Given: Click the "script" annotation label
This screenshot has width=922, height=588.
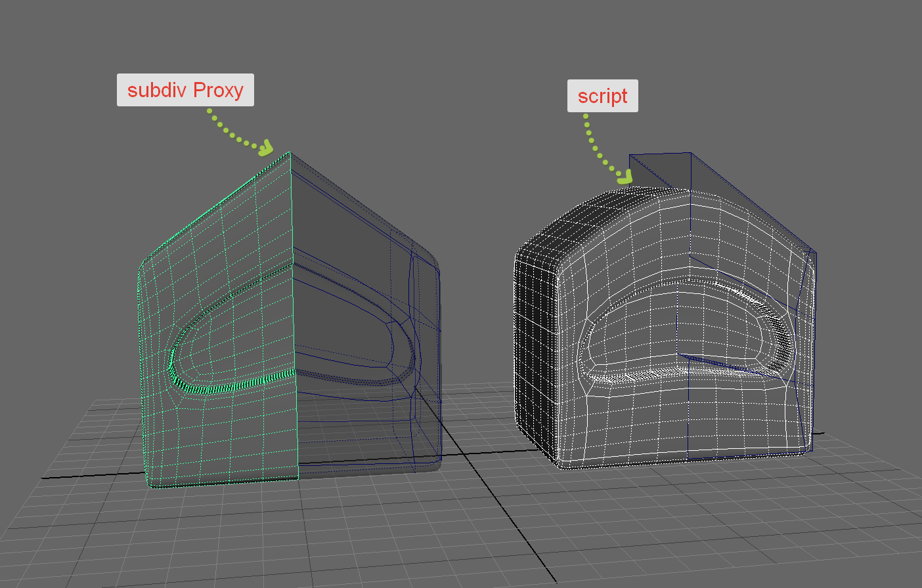Looking at the screenshot, I should tap(602, 96).
